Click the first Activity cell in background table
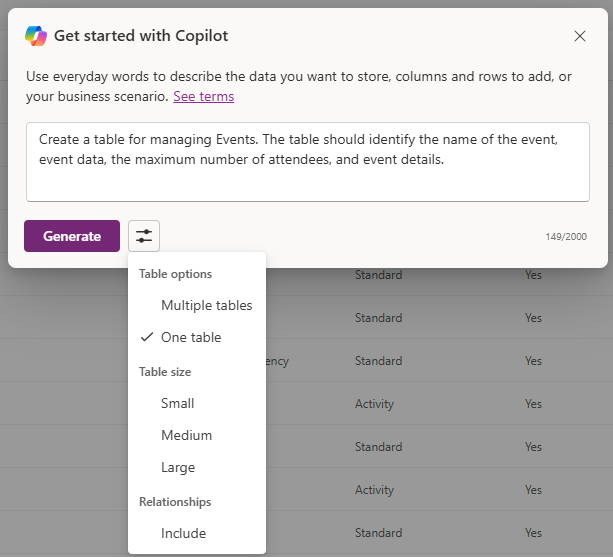Viewport: 613px width, 557px height. 374,404
